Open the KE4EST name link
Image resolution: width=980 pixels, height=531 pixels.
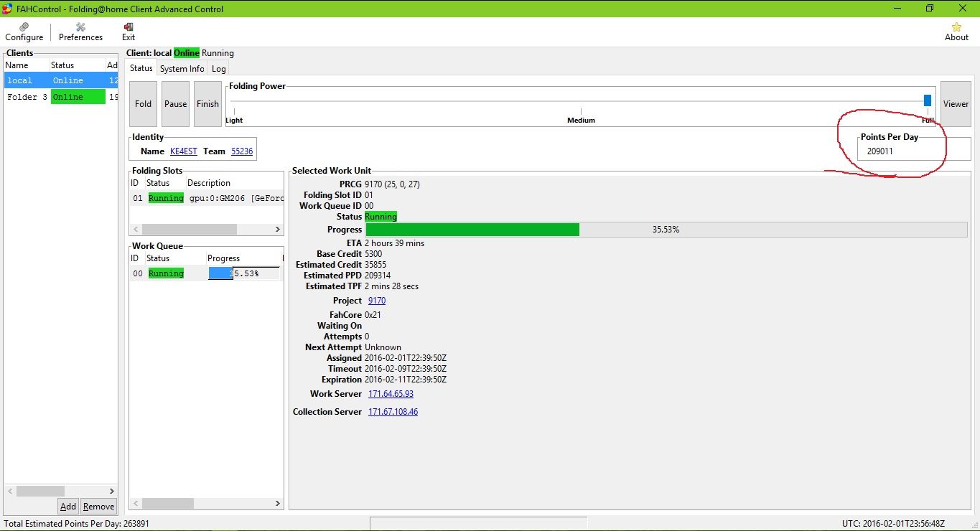pos(182,151)
